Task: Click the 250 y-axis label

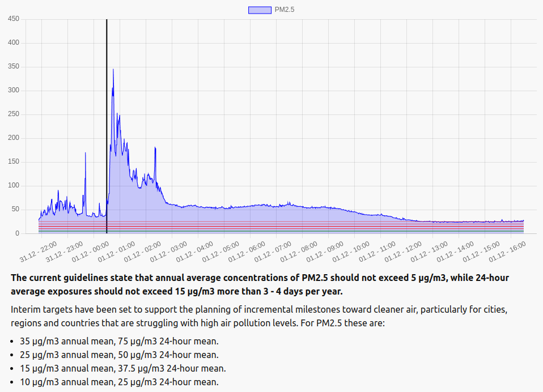Action: (14, 114)
